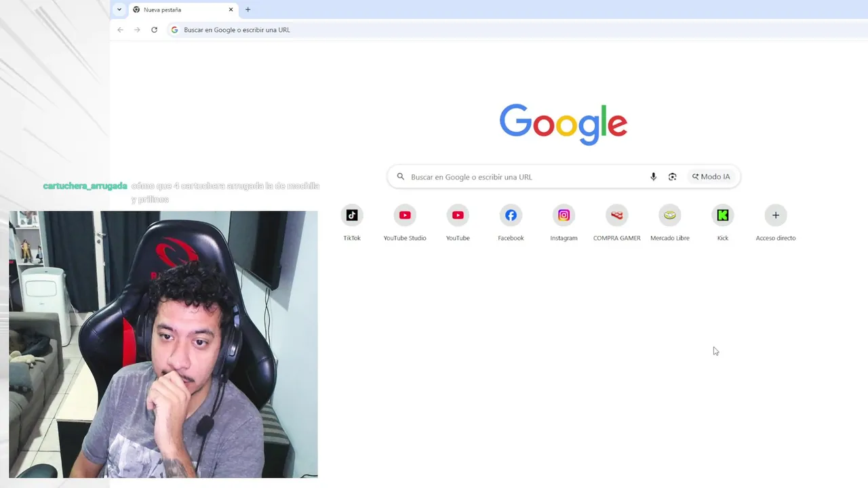
Task: Start voice search with the microphone icon
Action: [x=654, y=177]
